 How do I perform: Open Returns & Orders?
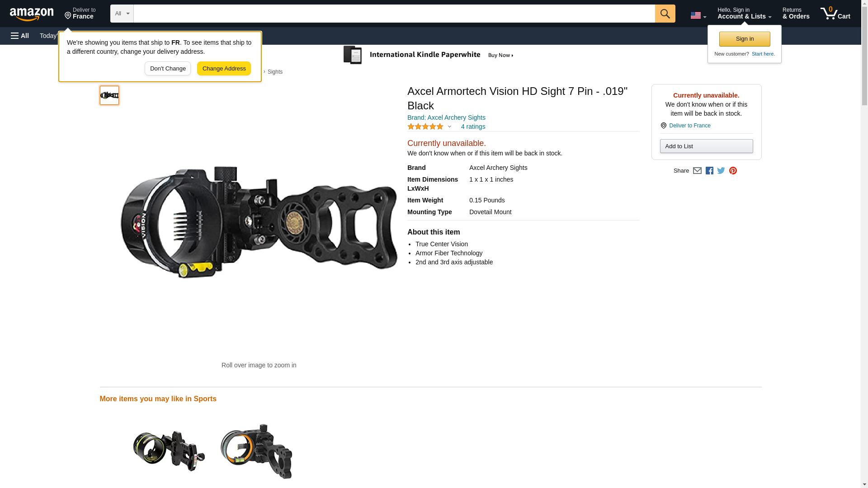(x=796, y=14)
